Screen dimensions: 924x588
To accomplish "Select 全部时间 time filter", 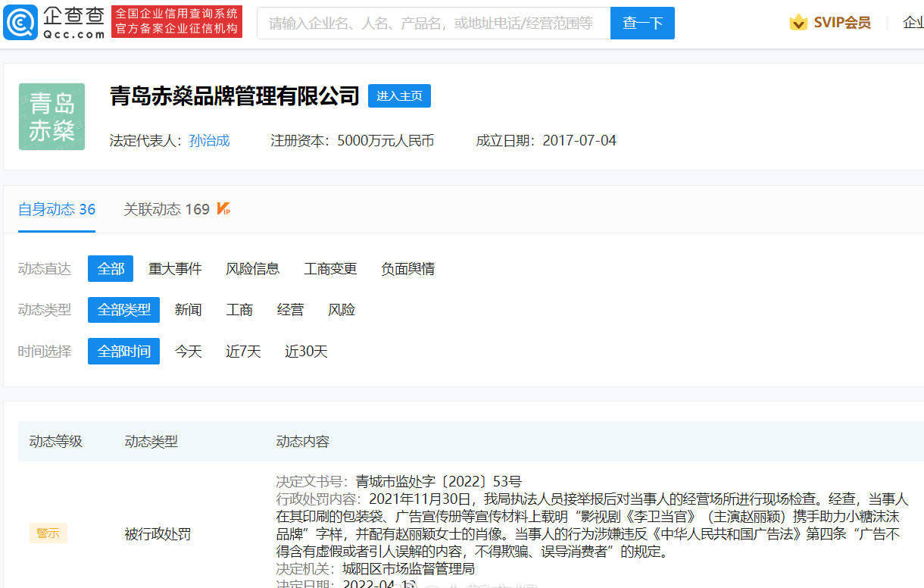I will click(x=123, y=352).
